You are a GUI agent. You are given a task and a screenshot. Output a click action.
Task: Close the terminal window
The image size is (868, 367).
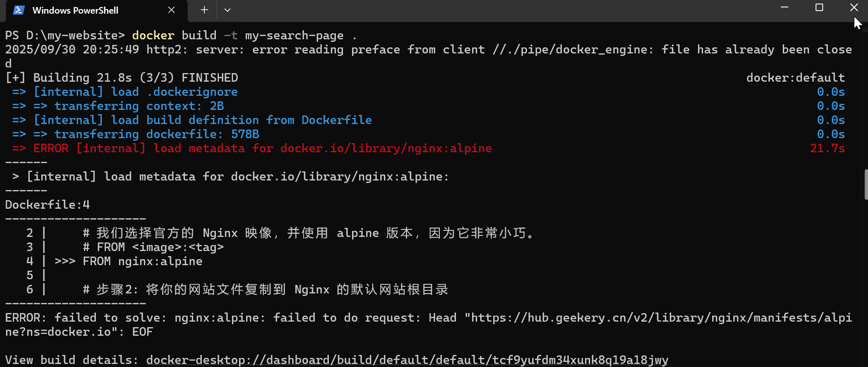tap(853, 8)
